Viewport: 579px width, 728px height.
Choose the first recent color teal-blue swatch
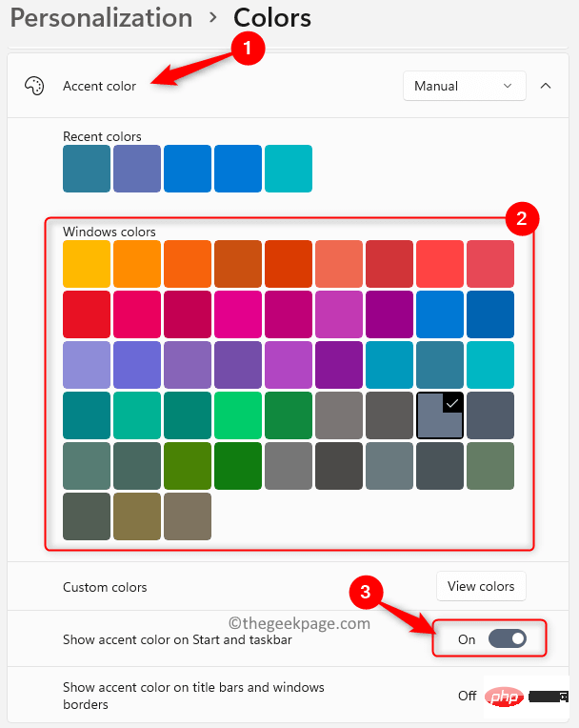point(87,169)
